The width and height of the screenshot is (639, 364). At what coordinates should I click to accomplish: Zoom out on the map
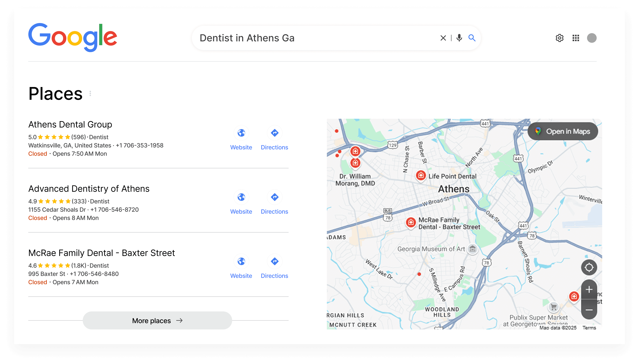pos(589,310)
